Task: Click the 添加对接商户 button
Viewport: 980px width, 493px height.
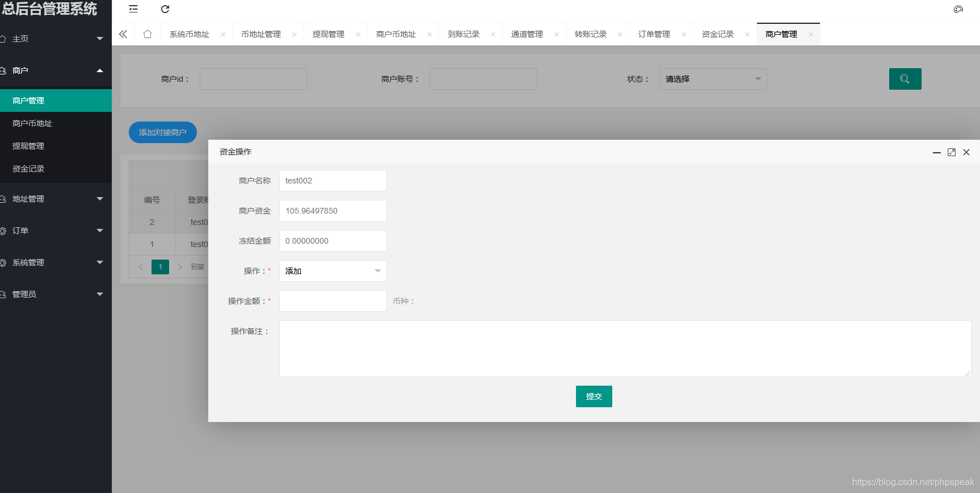Action: pos(163,132)
